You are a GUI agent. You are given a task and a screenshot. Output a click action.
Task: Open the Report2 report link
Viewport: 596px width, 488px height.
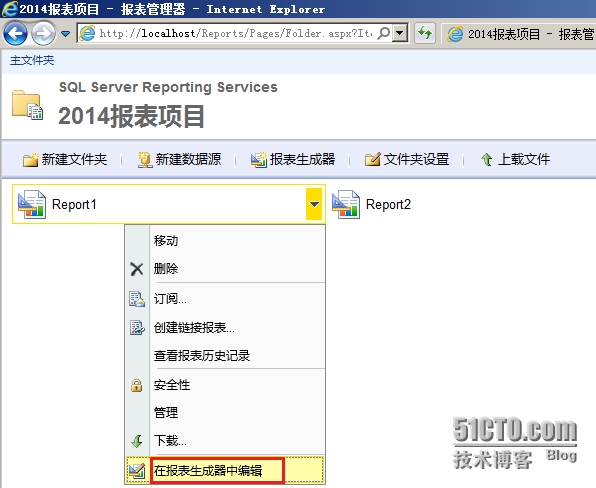pyautogui.click(x=388, y=204)
